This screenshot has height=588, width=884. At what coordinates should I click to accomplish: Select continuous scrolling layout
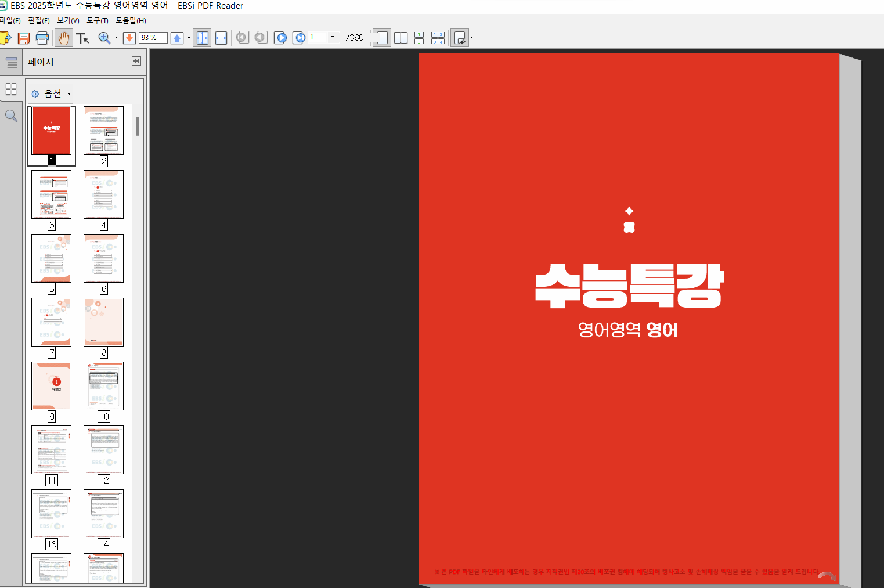pos(419,38)
